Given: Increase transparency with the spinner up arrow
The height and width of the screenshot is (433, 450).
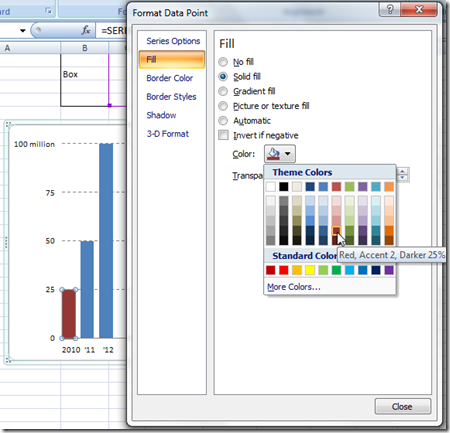Looking at the screenshot, I should click(x=403, y=171).
